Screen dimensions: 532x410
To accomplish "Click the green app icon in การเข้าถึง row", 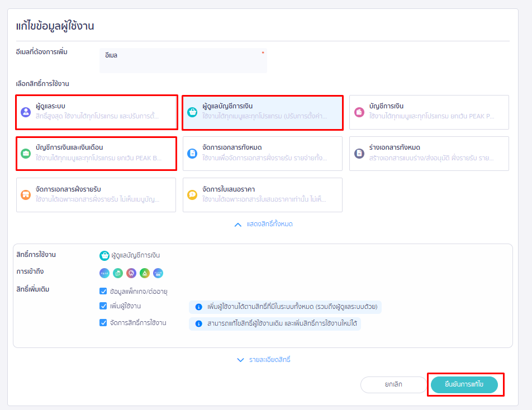I will 145,273.
